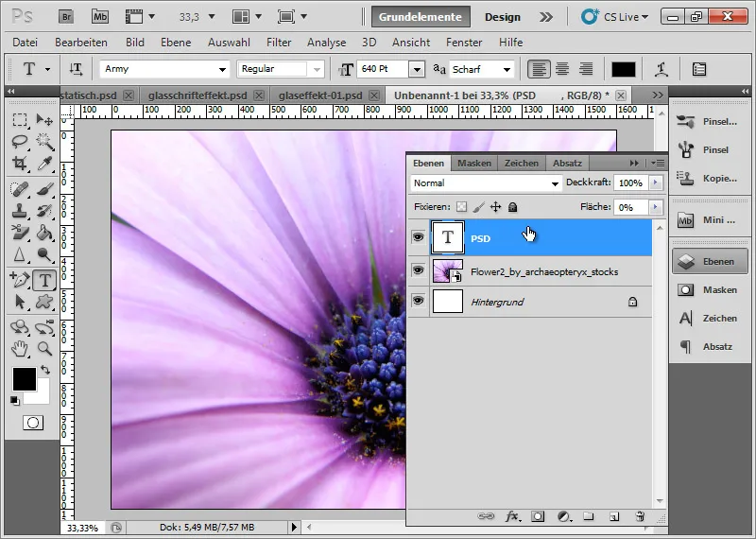Image resolution: width=756 pixels, height=539 pixels.
Task: Open the Army font family dropdown
Action: pos(222,69)
